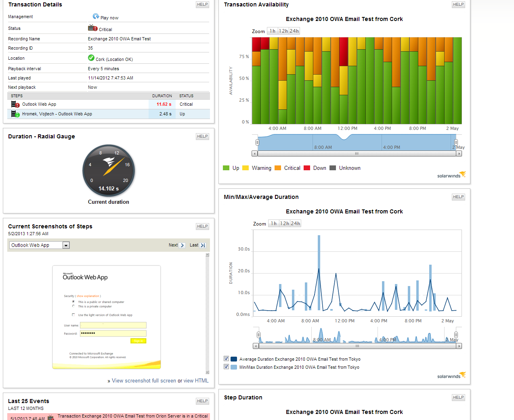Toggle Average Duration Tokyo series checkbox
This screenshot has width=514, height=420.
pos(226,359)
